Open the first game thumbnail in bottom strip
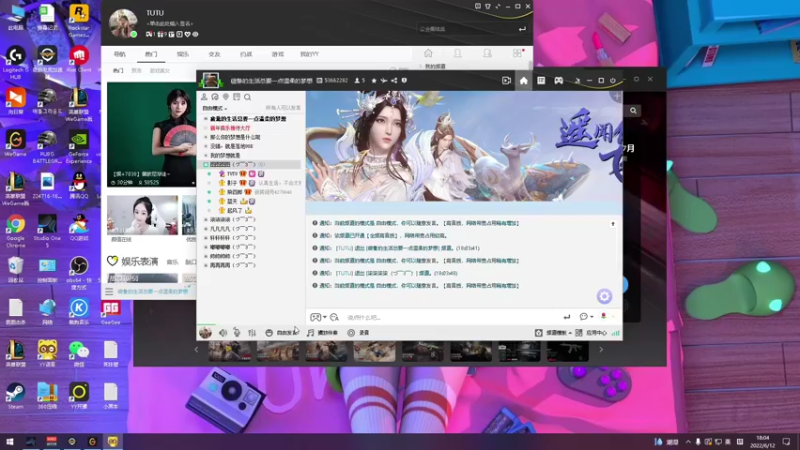Image resolution: width=800 pixels, height=450 pixels. click(x=230, y=352)
